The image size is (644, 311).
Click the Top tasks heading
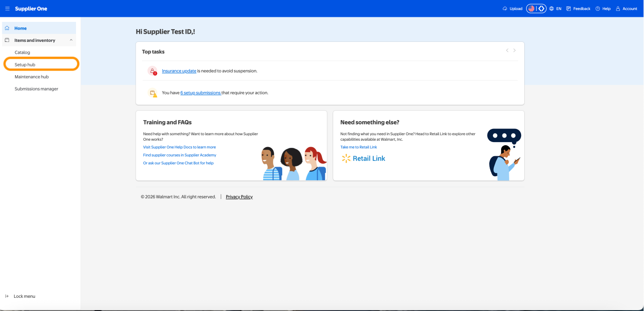153,52
